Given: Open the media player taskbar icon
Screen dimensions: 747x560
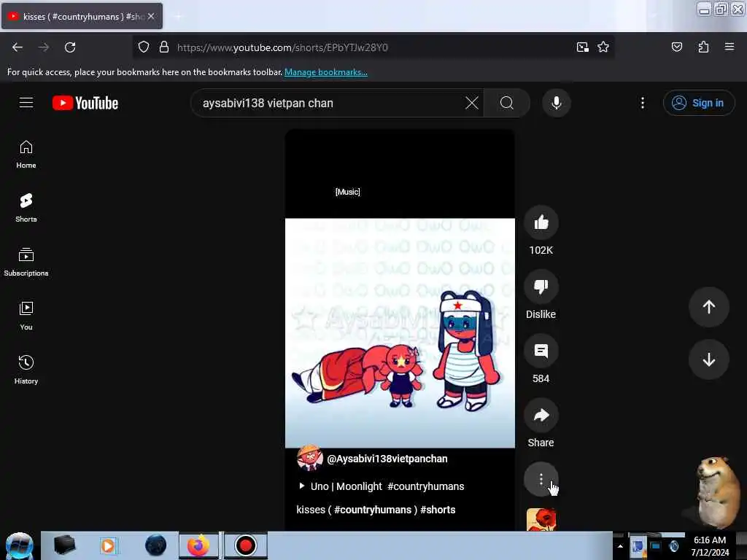Looking at the screenshot, I should click(x=108, y=545).
